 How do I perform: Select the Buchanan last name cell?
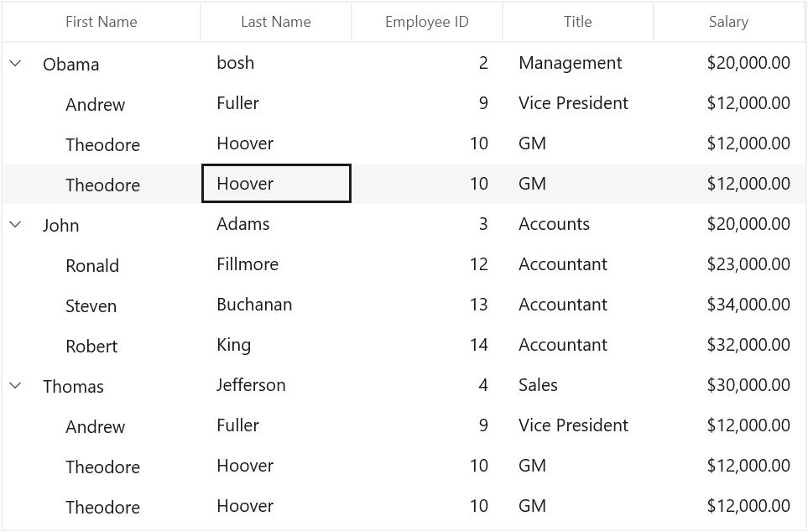[276, 304]
